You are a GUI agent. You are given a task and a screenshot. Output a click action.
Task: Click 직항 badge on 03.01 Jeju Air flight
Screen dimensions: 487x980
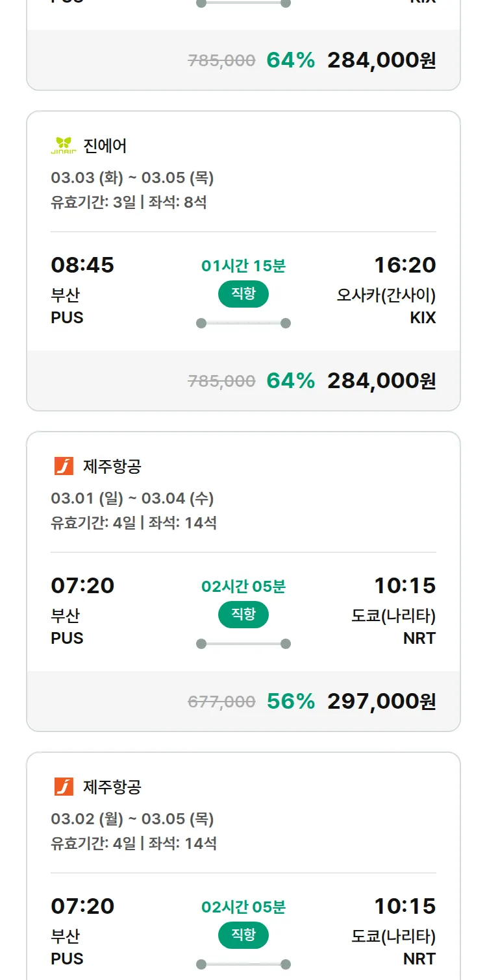click(243, 615)
